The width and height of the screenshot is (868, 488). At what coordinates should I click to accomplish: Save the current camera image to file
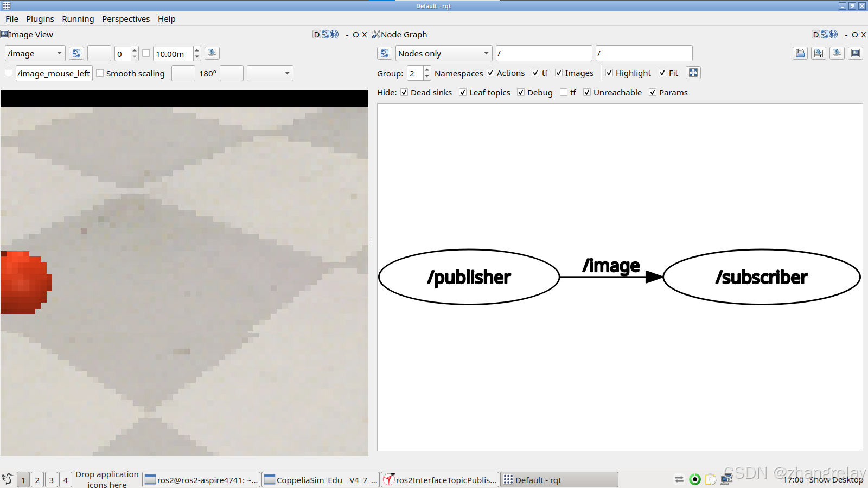coord(212,53)
